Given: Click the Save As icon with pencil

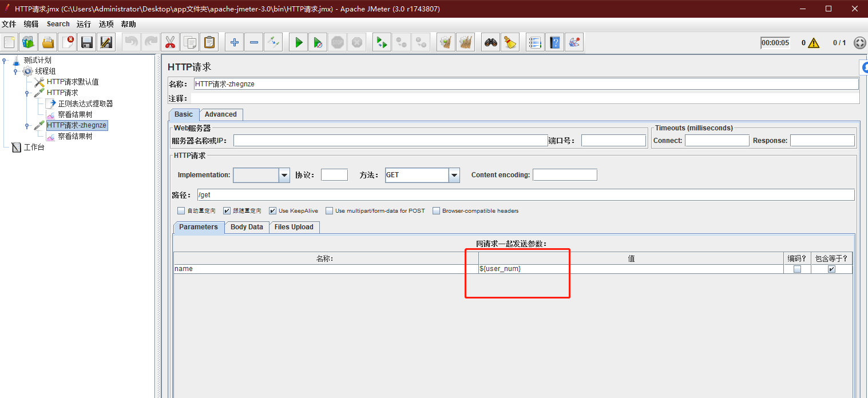Looking at the screenshot, I should tap(106, 42).
